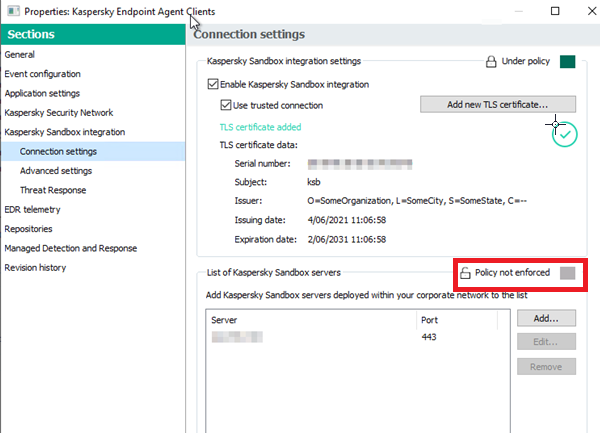The width and height of the screenshot is (600, 433).
Task: Click the blurred server name entry
Action: 237,337
